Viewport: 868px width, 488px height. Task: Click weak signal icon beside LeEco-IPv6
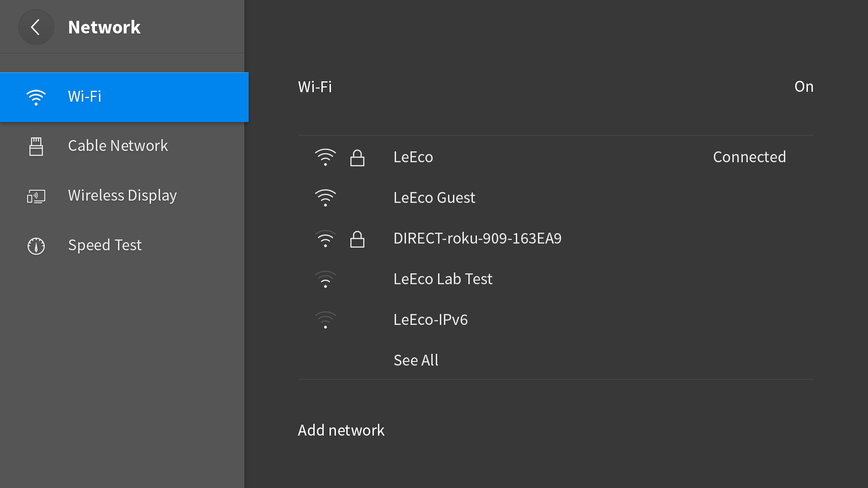click(325, 320)
